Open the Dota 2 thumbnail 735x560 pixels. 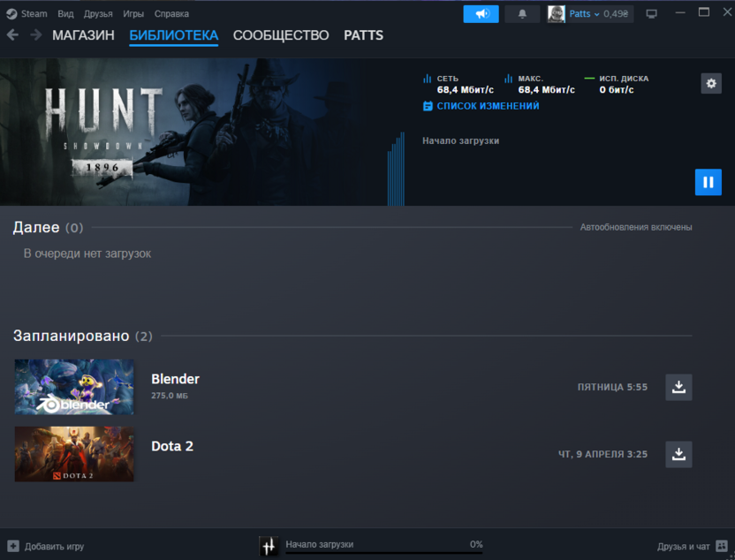[x=74, y=454]
